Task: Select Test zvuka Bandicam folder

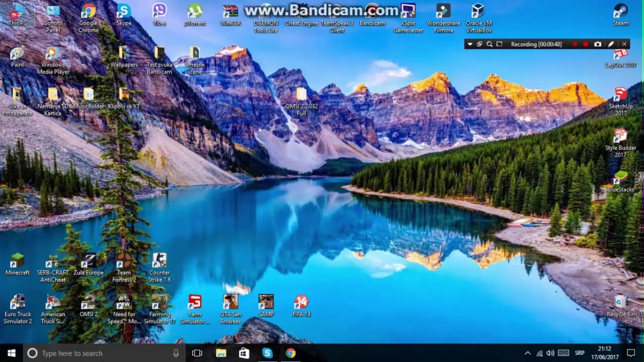Action: [x=159, y=61]
